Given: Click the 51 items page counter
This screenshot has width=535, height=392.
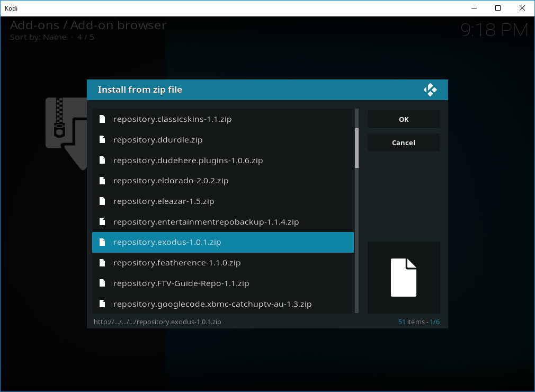Looking at the screenshot, I should [418, 322].
